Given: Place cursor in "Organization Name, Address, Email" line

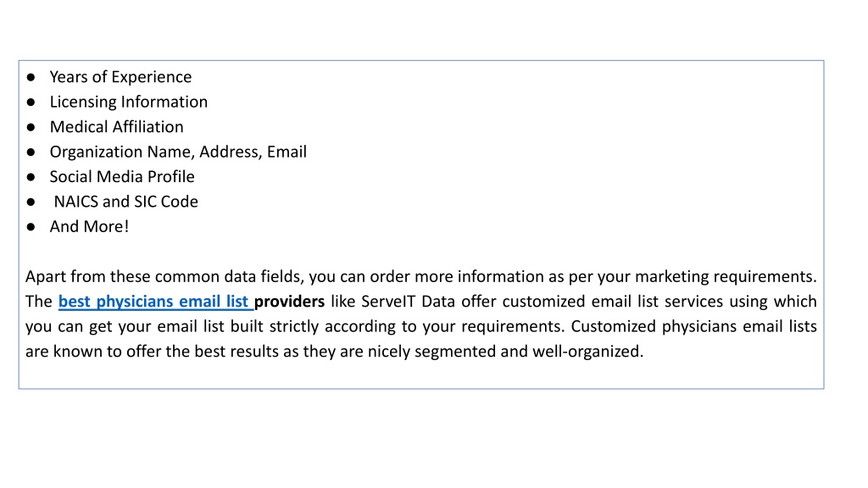Looking at the screenshot, I should [x=178, y=152].
